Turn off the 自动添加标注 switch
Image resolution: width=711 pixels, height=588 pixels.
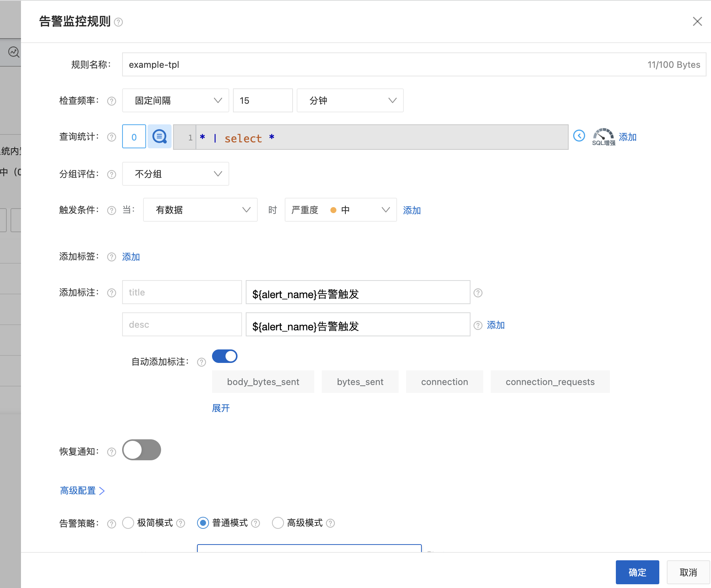(225, 356)
